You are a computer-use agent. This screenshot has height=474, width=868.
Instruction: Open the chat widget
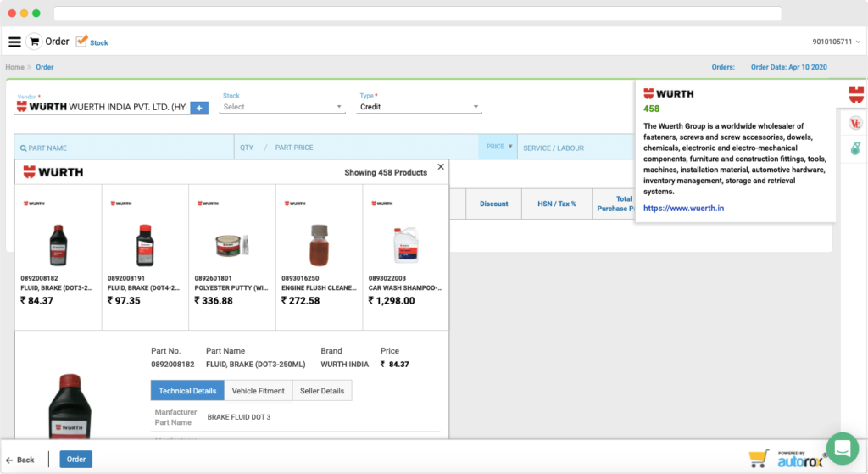click(842, 448)
